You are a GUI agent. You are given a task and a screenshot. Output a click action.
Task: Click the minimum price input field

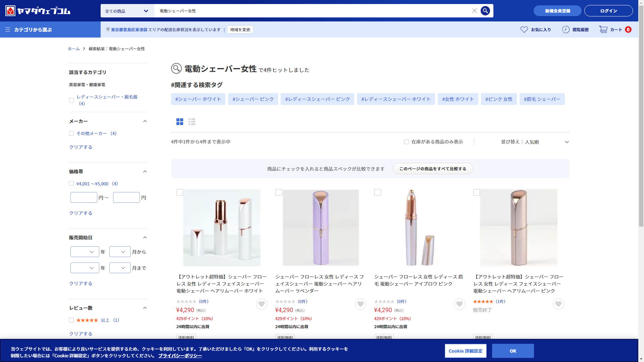tap(84, 197)
